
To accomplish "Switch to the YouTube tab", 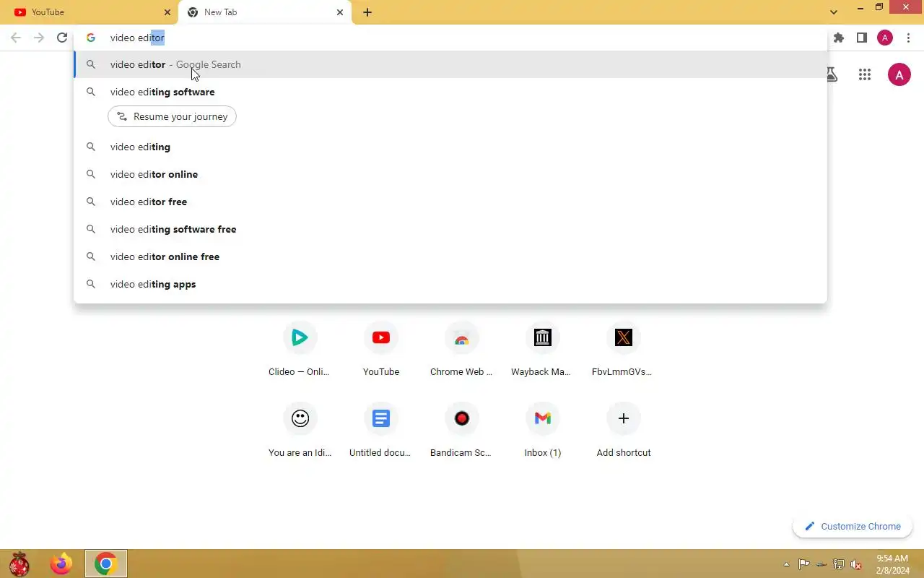I will click(x=91, y=12).
